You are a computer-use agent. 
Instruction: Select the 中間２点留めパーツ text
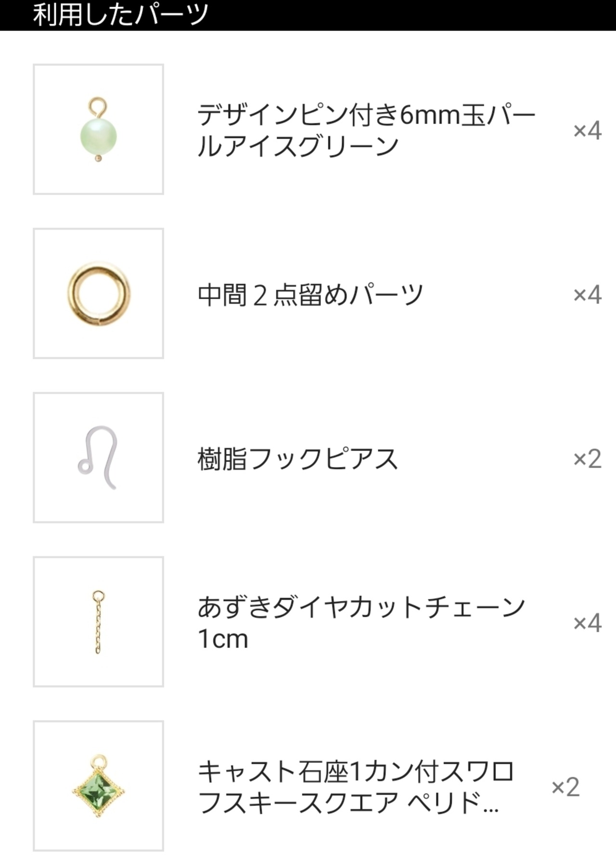(310, 294)
